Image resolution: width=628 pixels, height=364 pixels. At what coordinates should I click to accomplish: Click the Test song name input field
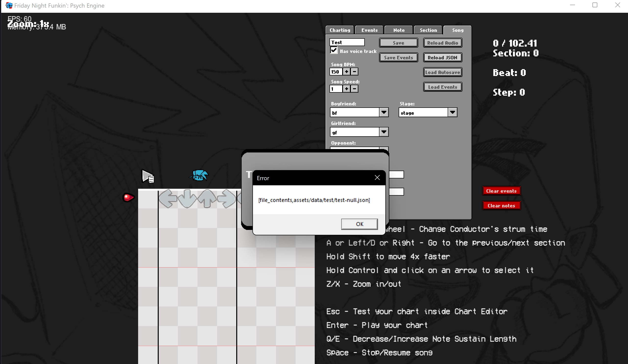[347, 42]
